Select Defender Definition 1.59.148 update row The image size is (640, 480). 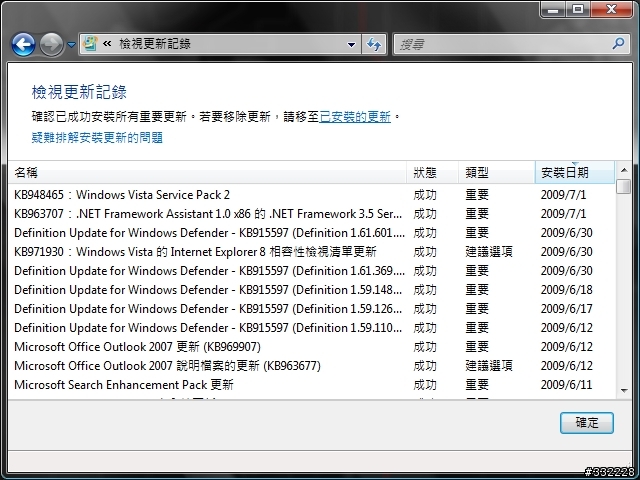(311, 290)
